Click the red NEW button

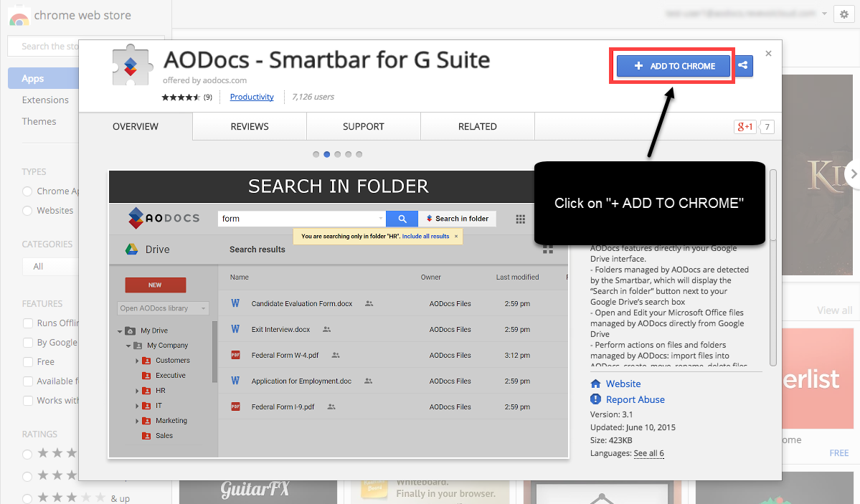(x=155, y=285)
